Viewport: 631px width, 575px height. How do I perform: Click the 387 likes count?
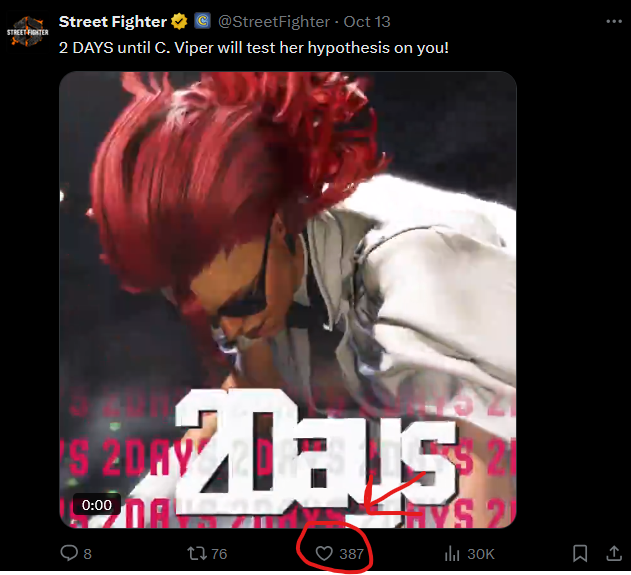(x=351, y=554)
